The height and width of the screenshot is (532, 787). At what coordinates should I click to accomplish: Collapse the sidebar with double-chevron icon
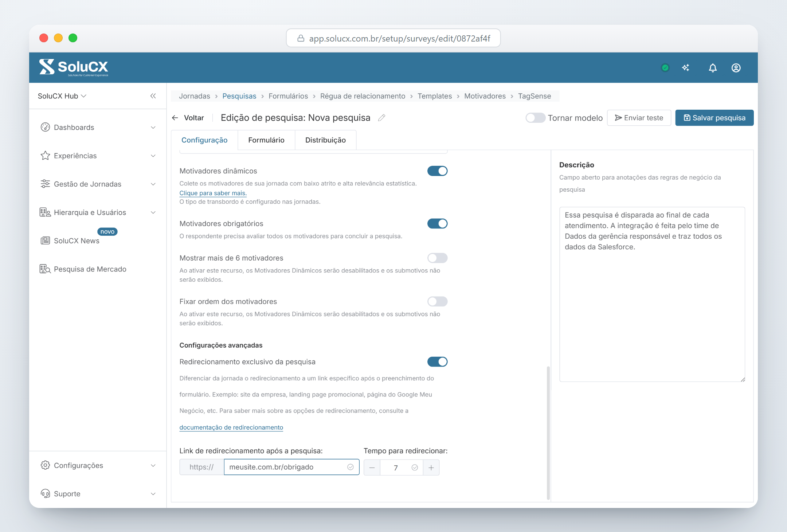(153, 96)
